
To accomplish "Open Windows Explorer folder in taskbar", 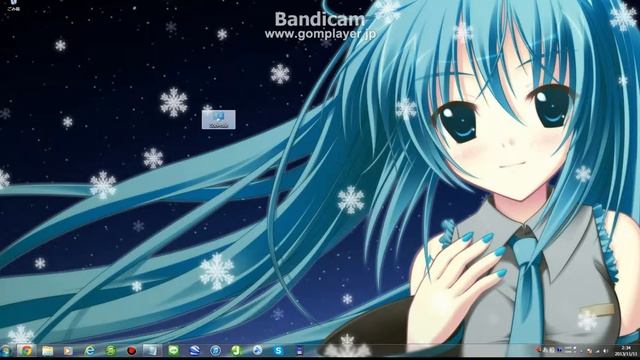I will click(47, 351).
